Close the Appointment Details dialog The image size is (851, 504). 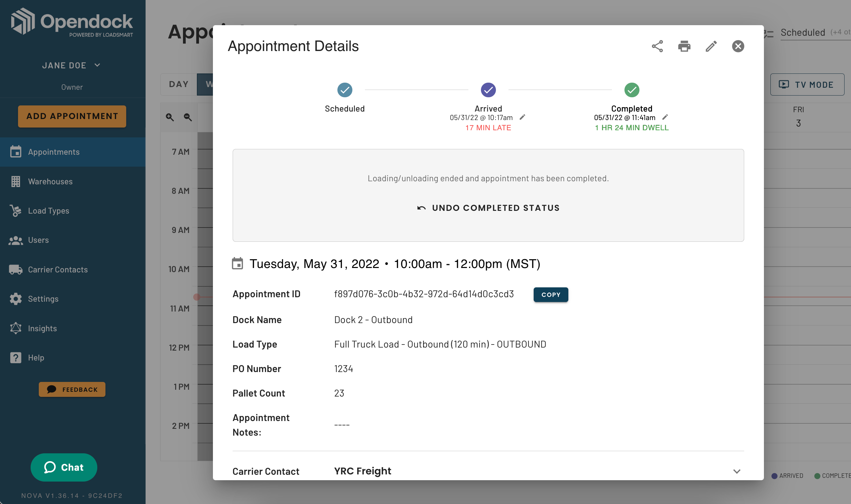[738, 46]
